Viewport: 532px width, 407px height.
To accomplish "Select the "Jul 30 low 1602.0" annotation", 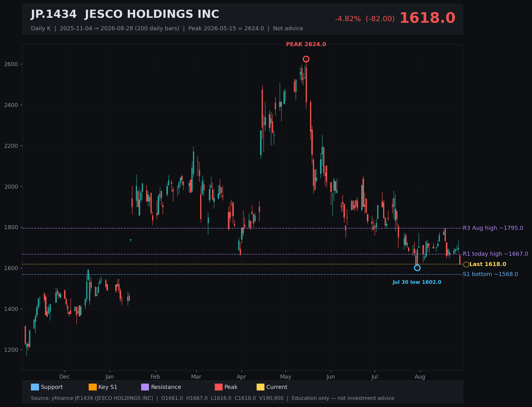I will (x=417, y=282).
